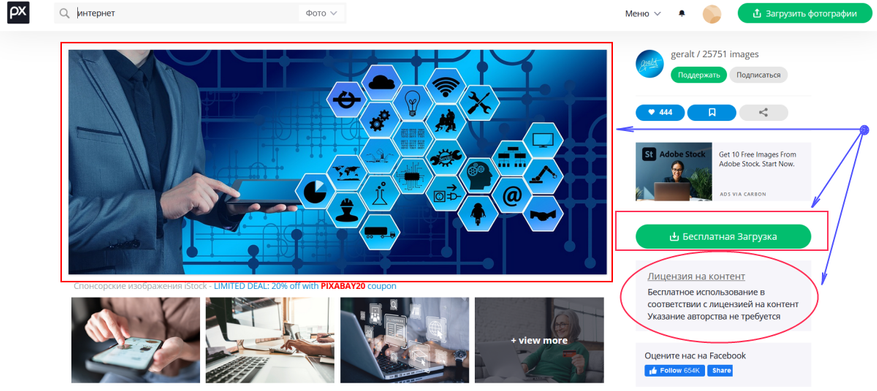The height and width of the screenshot is (391, 877).
Task: Click the Facebook Follow 654K button
Action: (675, 370)
